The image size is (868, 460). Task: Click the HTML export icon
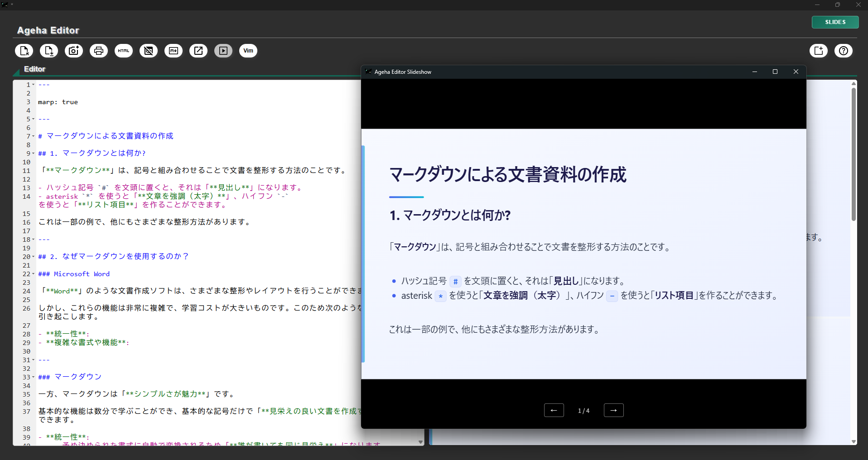click(124, 51)
